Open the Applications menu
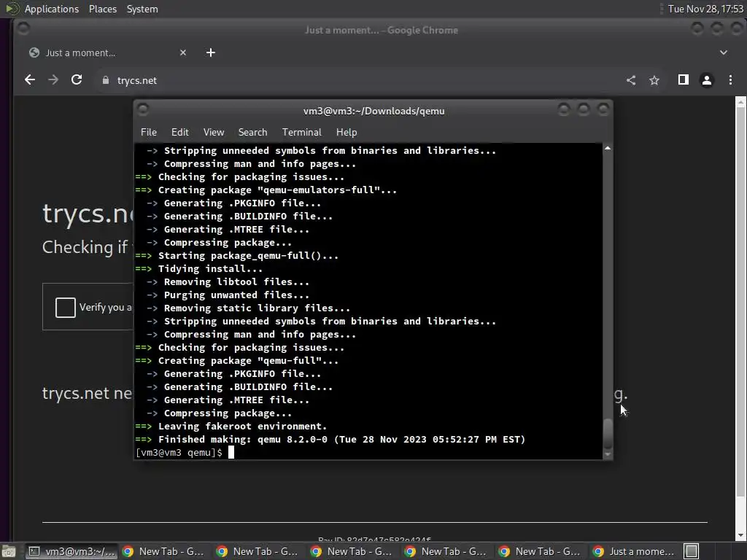747x560 pixels. tap(52, 9)
